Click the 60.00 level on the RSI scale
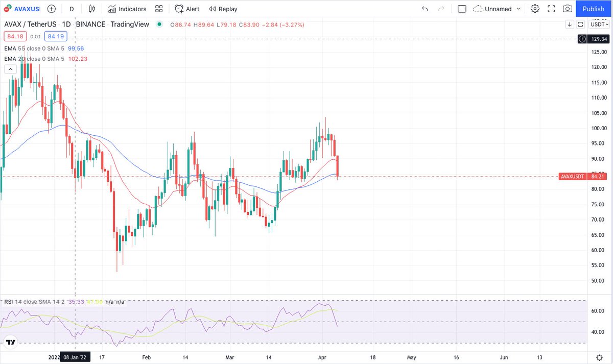The height and width of the screenshot is (364, 613). (x=599, y=311)
